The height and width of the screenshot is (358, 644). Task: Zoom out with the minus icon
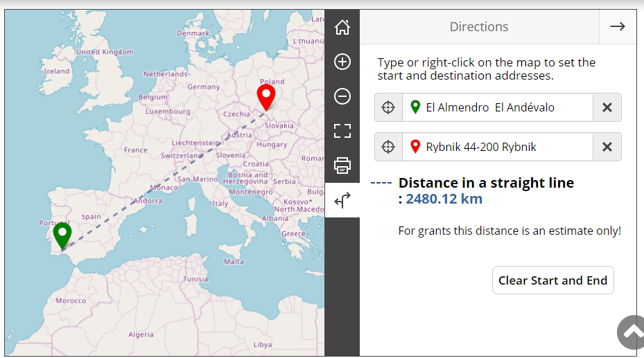(342, 96)
